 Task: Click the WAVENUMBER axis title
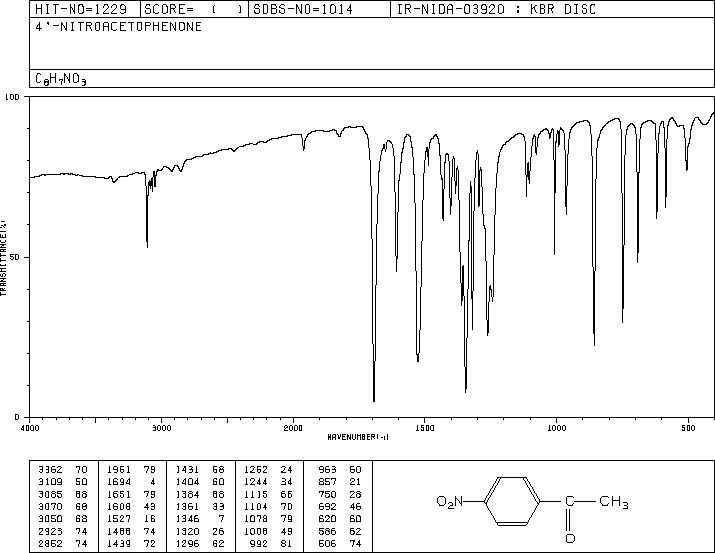click(x=358, y=437)
